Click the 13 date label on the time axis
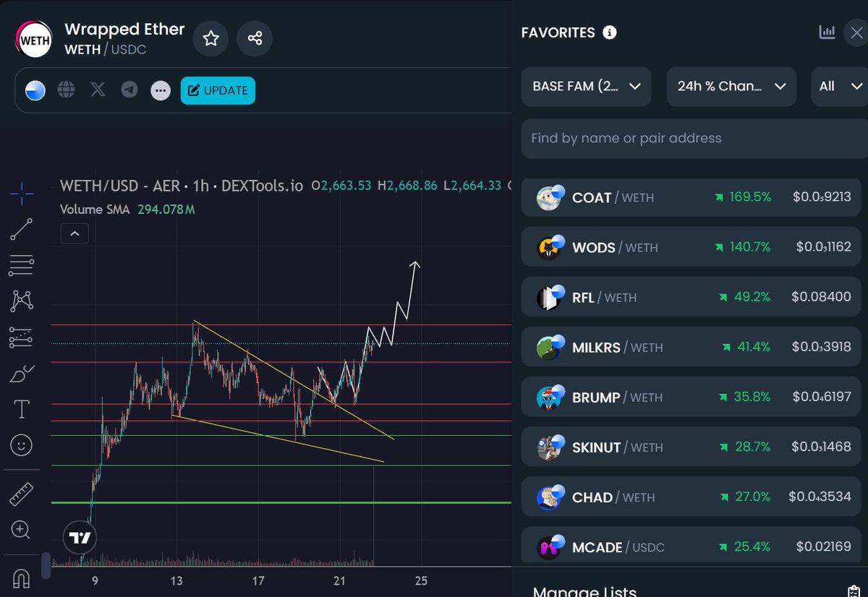868x597 pixels. click(x=176, y=581)
